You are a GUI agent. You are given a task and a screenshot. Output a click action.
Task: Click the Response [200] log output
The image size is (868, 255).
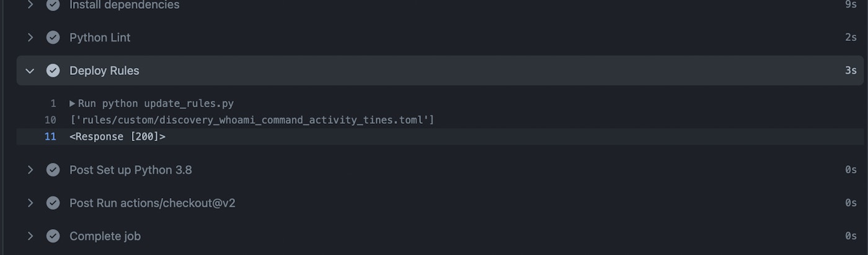click(117, 137)
